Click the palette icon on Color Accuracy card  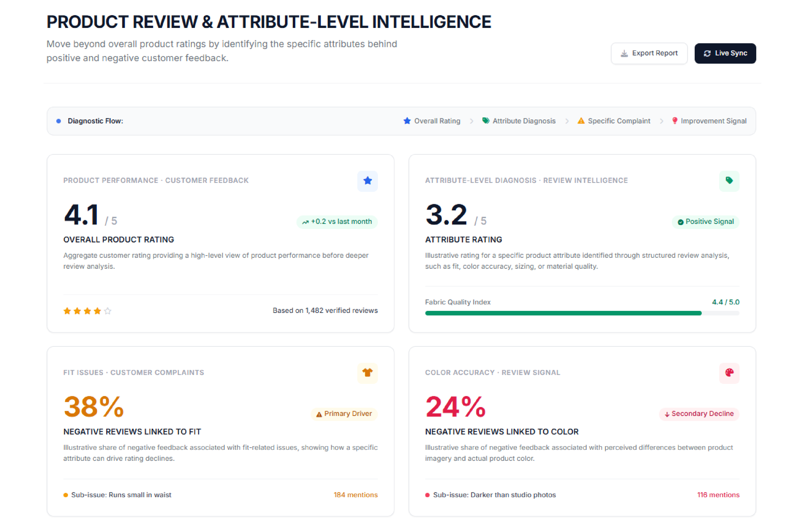pos(729,373)
